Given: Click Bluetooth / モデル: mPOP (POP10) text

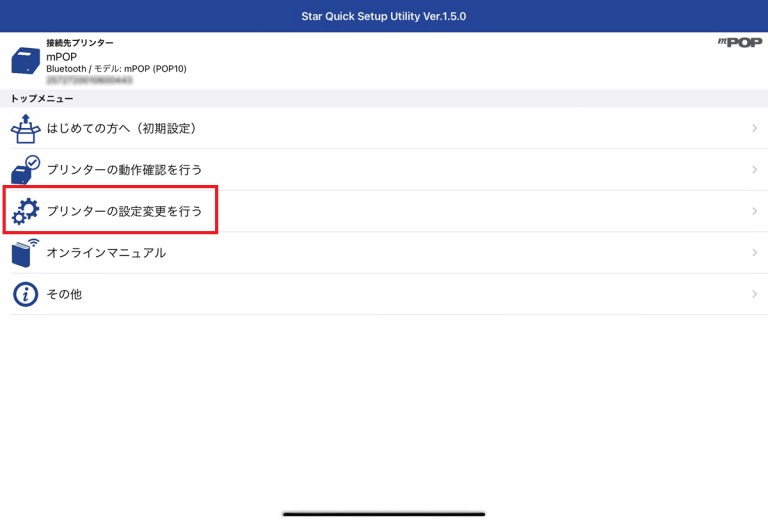Looking at the screenshot, I should click(117, 69).
